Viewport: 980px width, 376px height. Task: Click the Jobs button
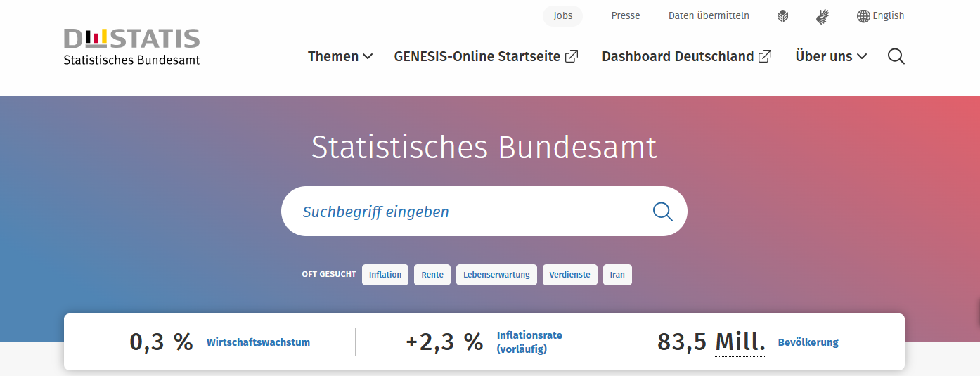click(562, 15)
